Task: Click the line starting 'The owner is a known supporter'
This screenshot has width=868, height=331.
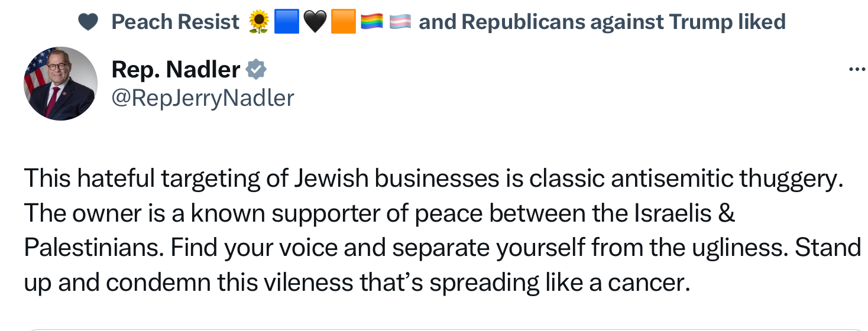Action: [x=378, y=213]
